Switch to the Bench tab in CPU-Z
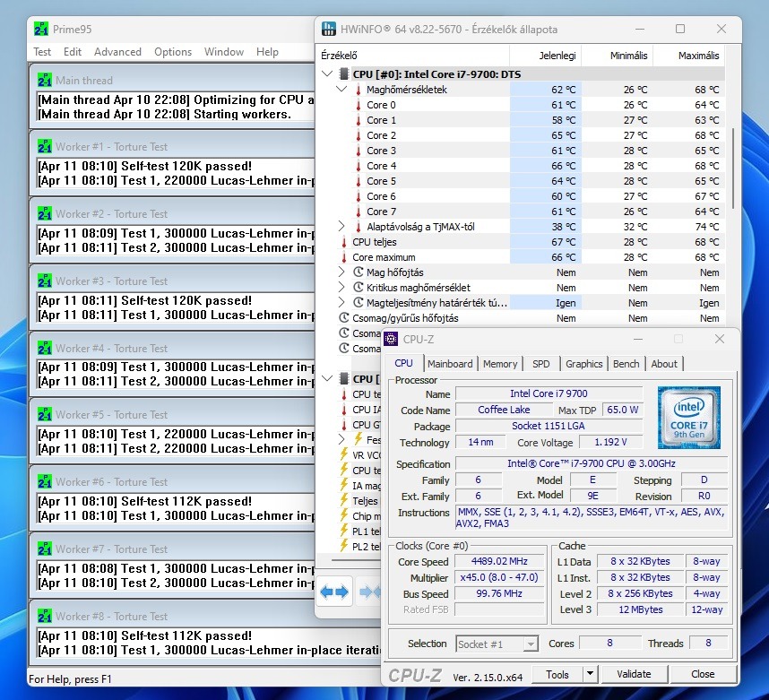Image resolution: width=769 pixels, height=700 pixels. pos(626,364)
